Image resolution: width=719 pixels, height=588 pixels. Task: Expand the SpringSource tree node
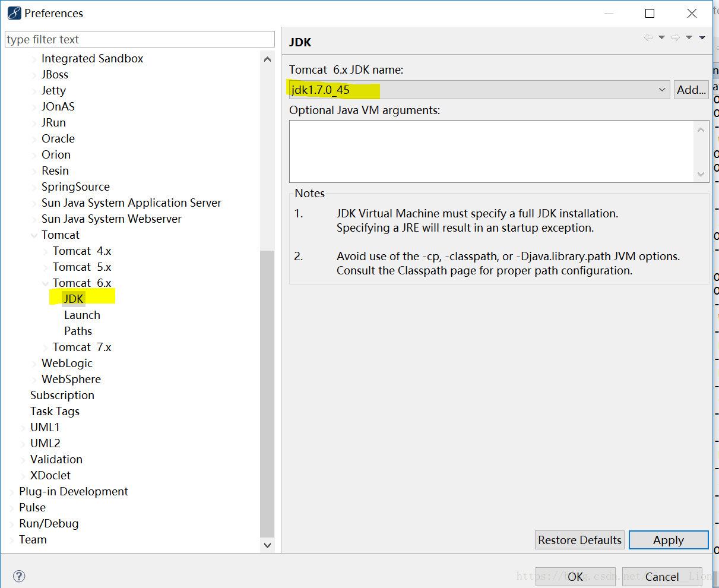coord(34,187)
